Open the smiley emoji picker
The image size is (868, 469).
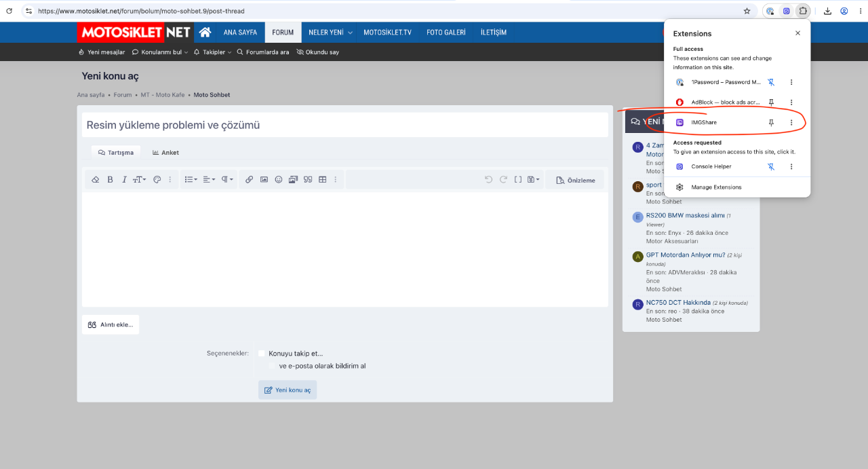tap(279, 180)
